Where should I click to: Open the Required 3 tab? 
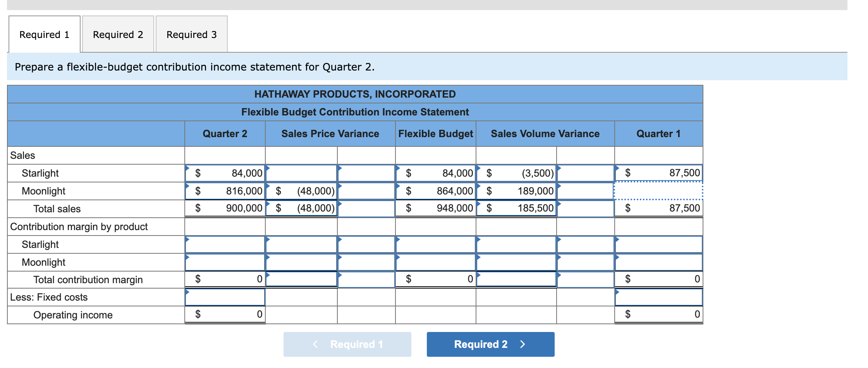(x=192, y=34)
